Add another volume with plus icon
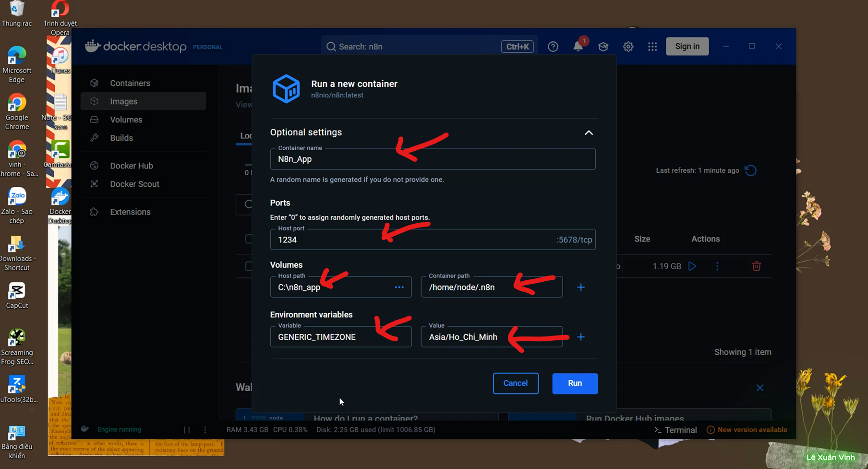The image size is (868, 469). (580, 287)
